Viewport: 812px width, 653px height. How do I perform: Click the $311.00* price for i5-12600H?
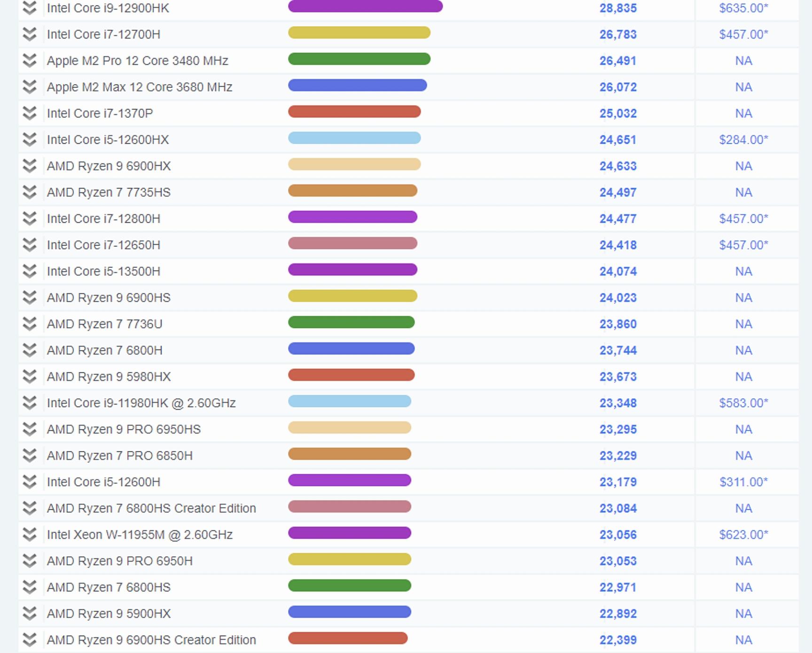click(x=743, y=482)
